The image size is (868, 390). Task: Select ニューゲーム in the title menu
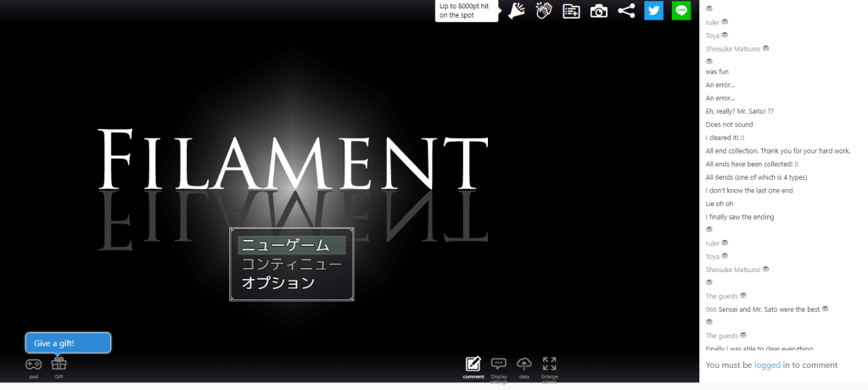285,245
